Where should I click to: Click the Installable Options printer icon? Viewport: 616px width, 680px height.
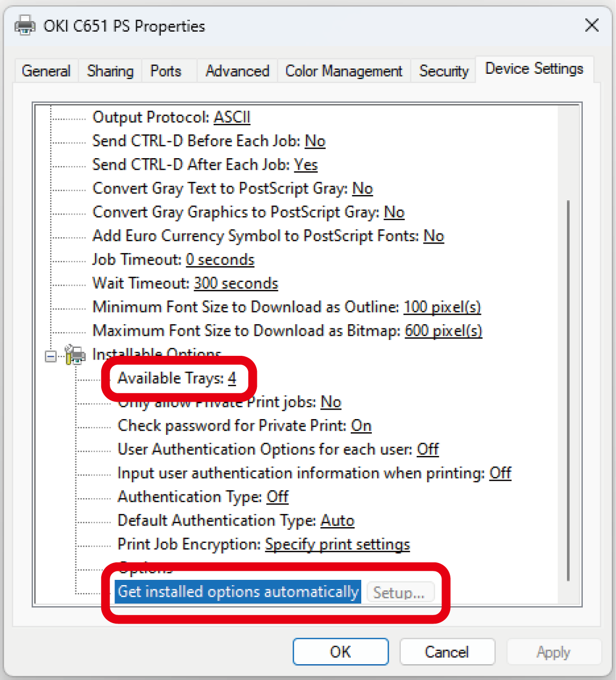coord(75,355)
